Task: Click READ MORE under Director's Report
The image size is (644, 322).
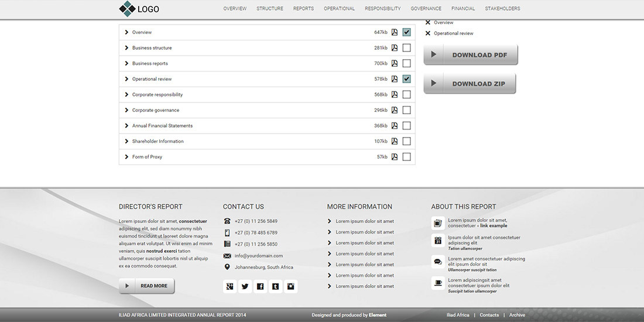Action: 146,286
